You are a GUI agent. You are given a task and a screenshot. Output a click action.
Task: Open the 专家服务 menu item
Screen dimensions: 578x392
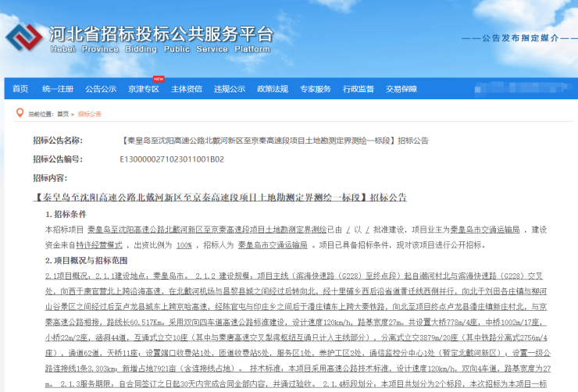coord(316,89)
